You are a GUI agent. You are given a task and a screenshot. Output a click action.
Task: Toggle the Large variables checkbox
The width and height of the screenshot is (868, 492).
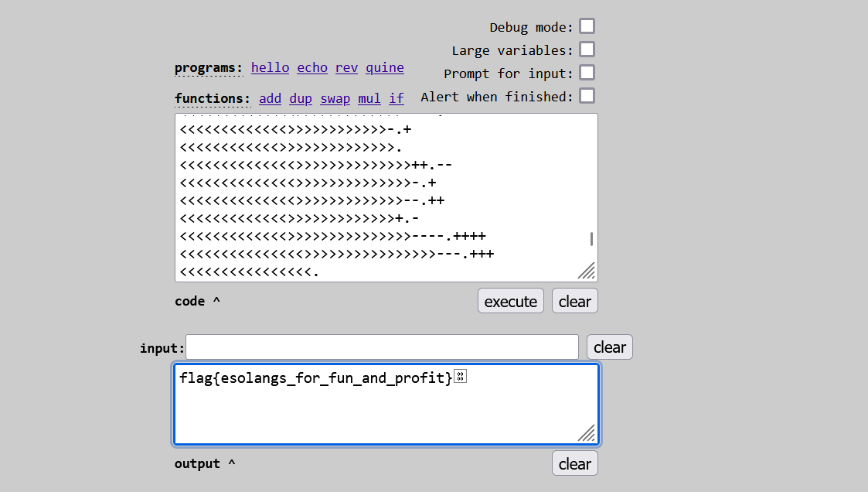click(x=587, y=50)
